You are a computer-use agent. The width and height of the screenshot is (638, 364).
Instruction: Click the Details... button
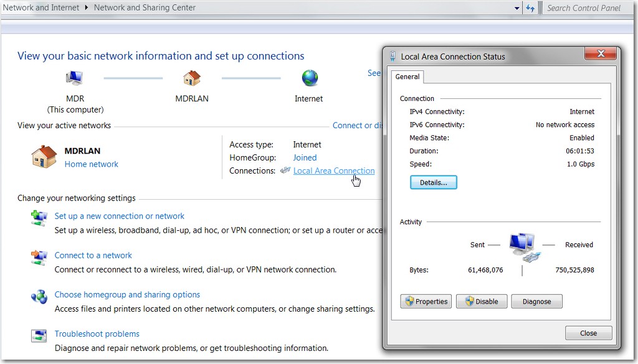(x=434, y=182)
